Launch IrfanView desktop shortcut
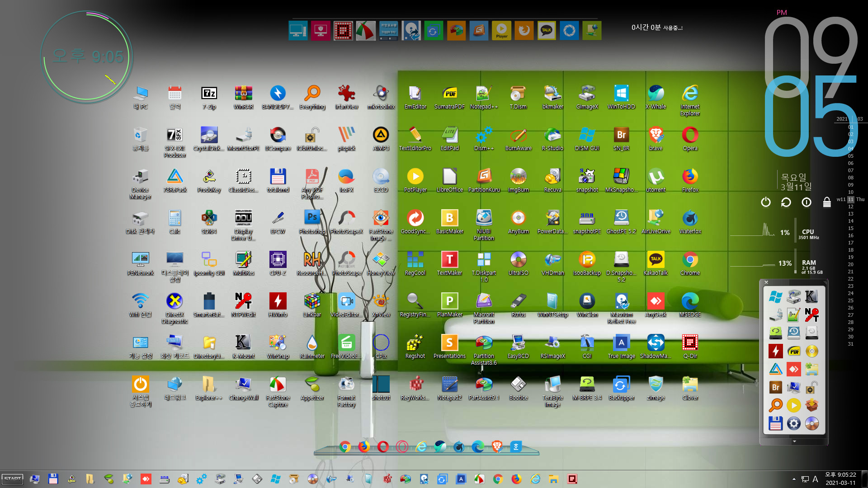The height and width of the screenshot is (488, 868). 346,97
